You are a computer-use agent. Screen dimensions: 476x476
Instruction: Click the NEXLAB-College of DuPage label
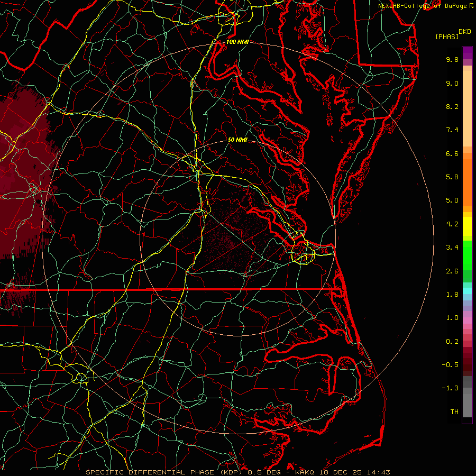point(422,6)
